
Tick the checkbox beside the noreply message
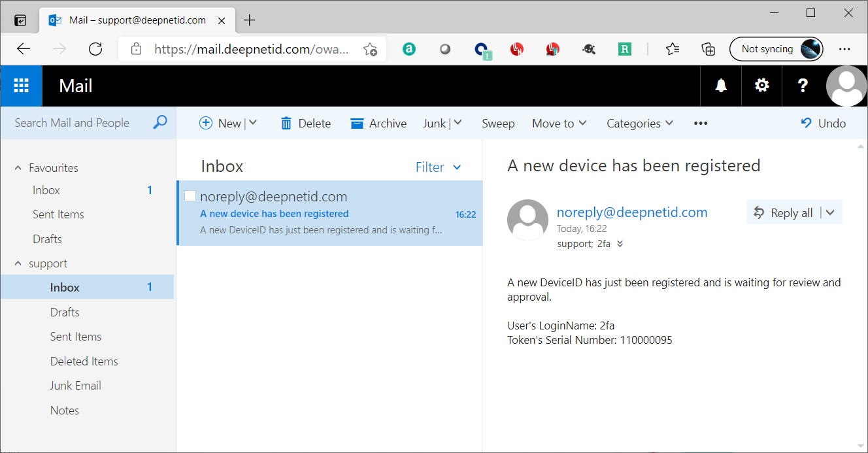pos(190,196)
